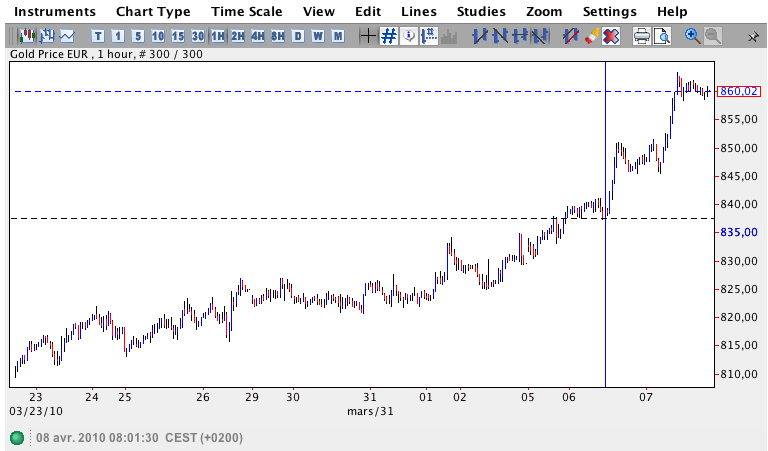Open the Instruments menu
This screenshot has height=451, width=768.
[x=55, y=12]
